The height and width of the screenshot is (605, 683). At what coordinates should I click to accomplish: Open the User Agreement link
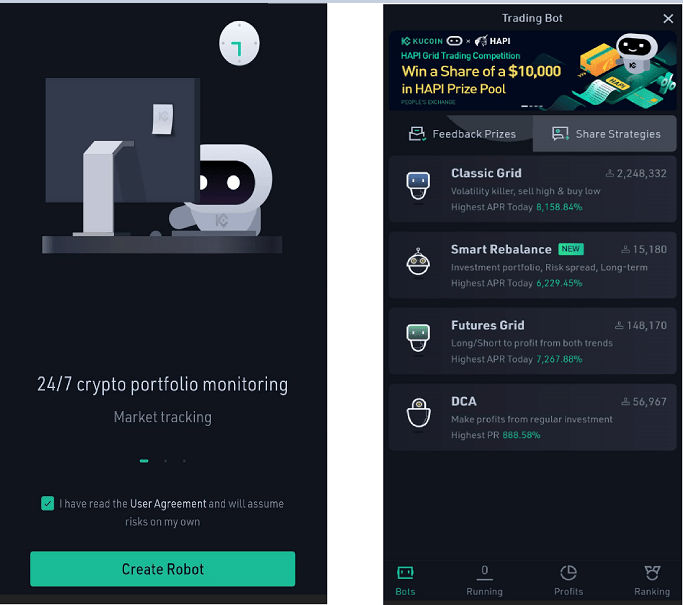[x=168, y=504]
